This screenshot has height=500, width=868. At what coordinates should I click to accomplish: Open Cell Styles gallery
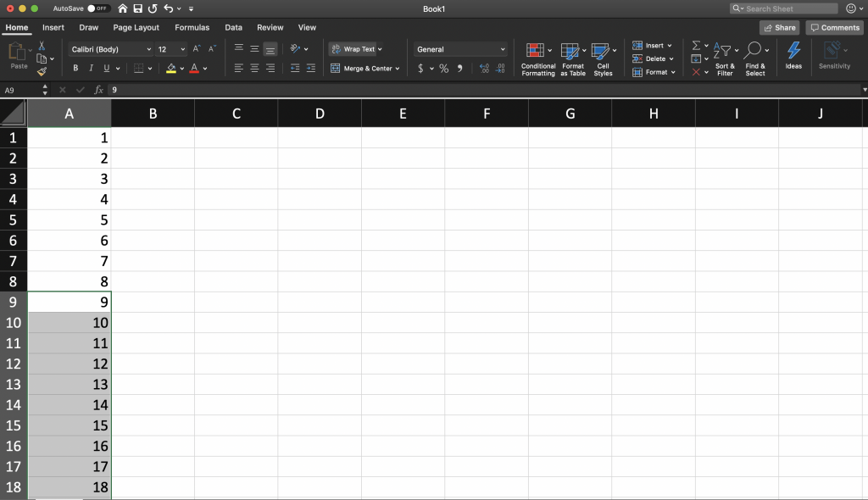603,58
